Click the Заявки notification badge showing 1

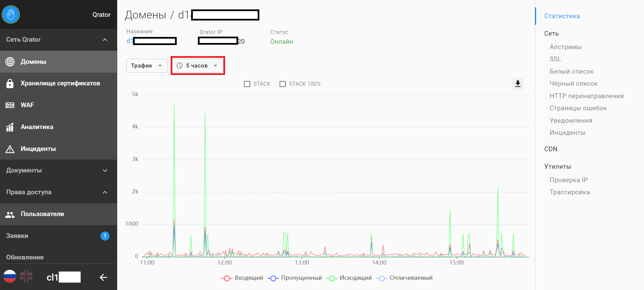[105, 236]
